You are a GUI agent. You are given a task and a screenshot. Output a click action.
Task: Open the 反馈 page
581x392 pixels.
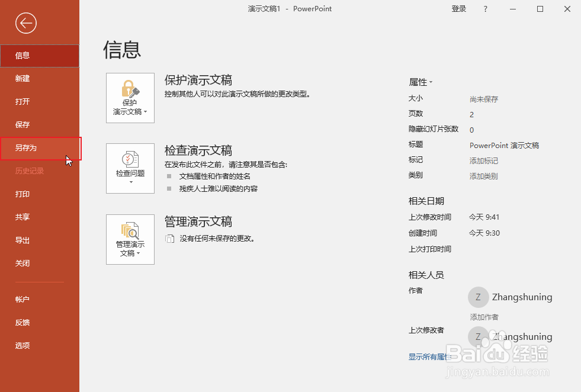click(x=40, y=322)
